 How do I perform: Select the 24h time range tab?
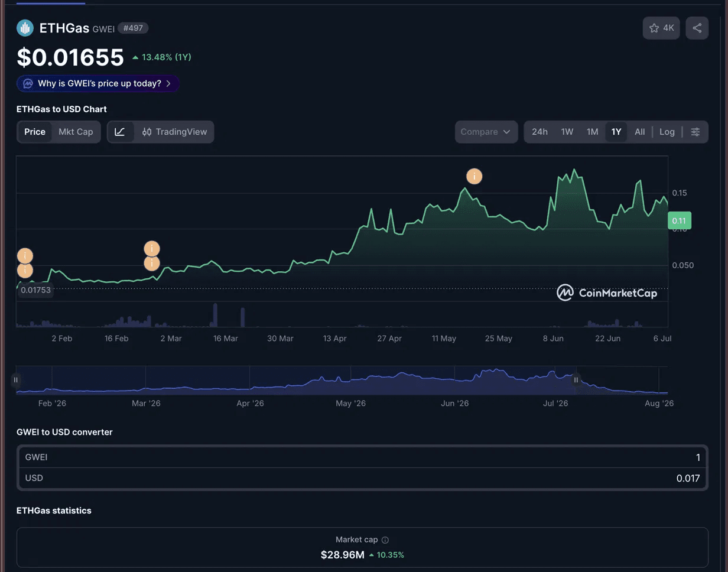[539, 132]
